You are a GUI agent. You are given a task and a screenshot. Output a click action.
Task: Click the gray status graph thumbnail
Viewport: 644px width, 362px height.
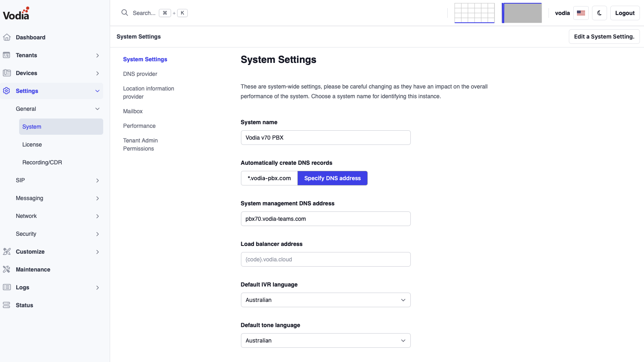(x=522, y=13)
